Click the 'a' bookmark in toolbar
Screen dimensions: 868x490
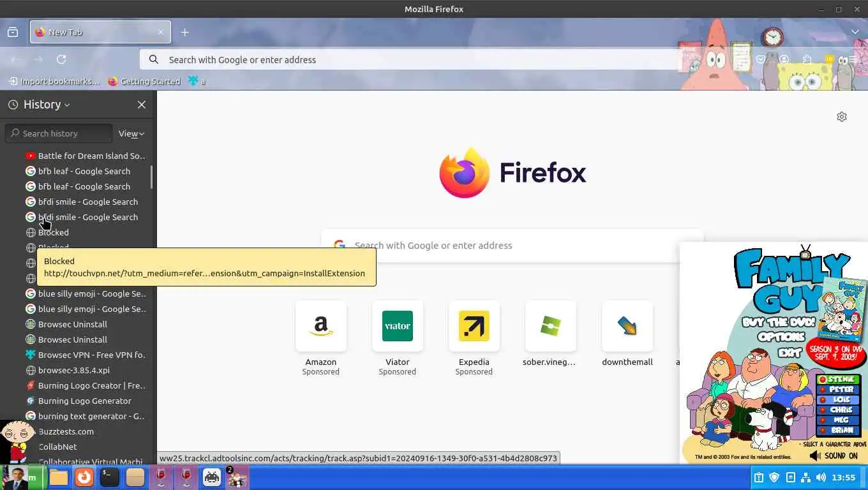(197, 81)
